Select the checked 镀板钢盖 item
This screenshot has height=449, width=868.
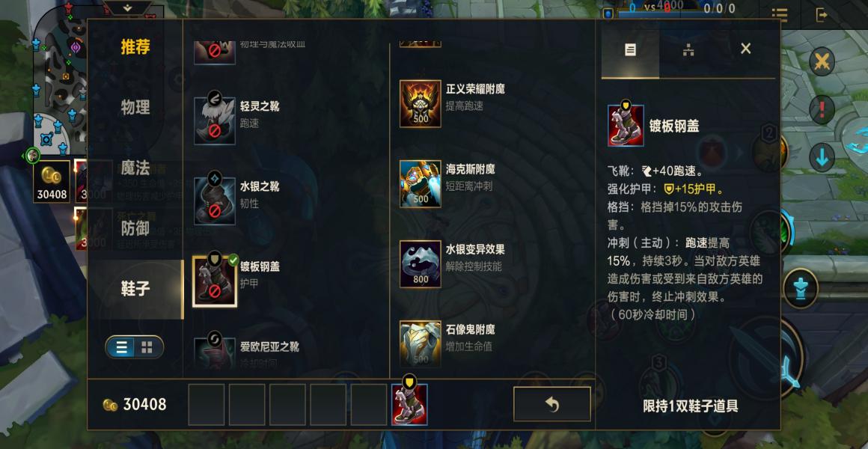click(215, 281)
